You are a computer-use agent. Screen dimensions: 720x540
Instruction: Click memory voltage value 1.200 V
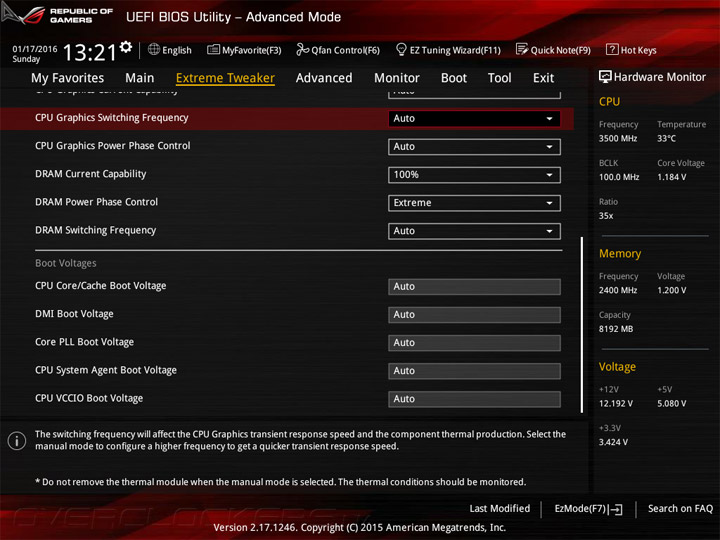(x=671, y=290)
